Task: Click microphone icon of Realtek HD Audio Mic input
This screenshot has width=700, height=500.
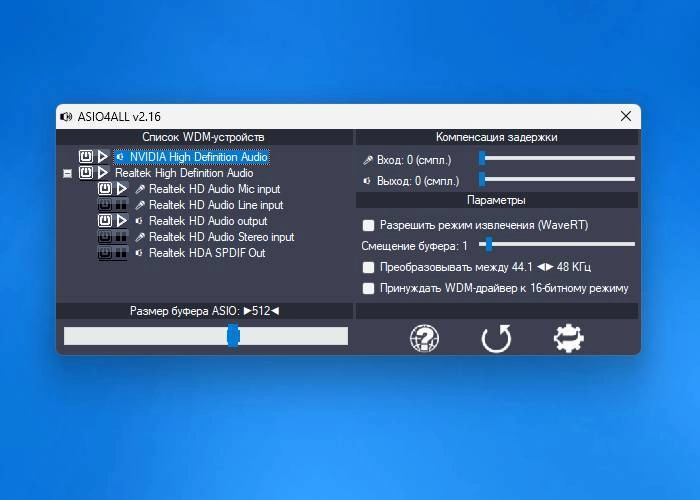Action: 140,189
